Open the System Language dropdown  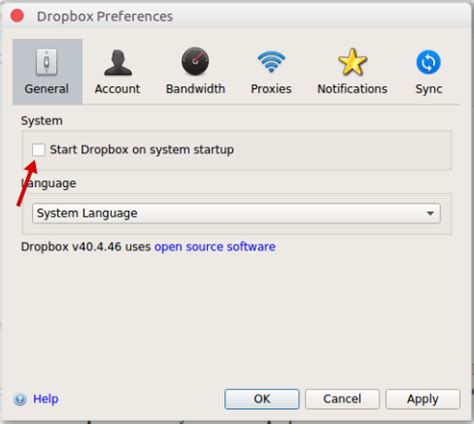coord(236,213)
